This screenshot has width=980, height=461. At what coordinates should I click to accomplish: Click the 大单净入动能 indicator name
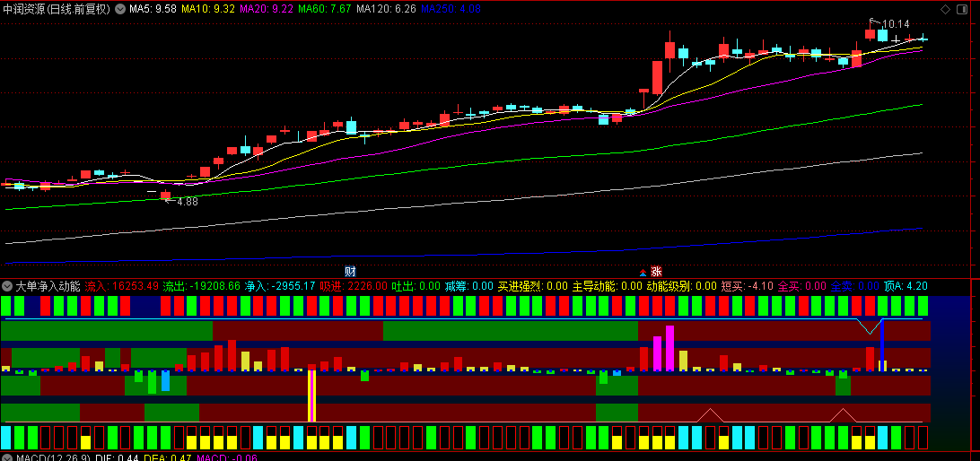[48, 287]
